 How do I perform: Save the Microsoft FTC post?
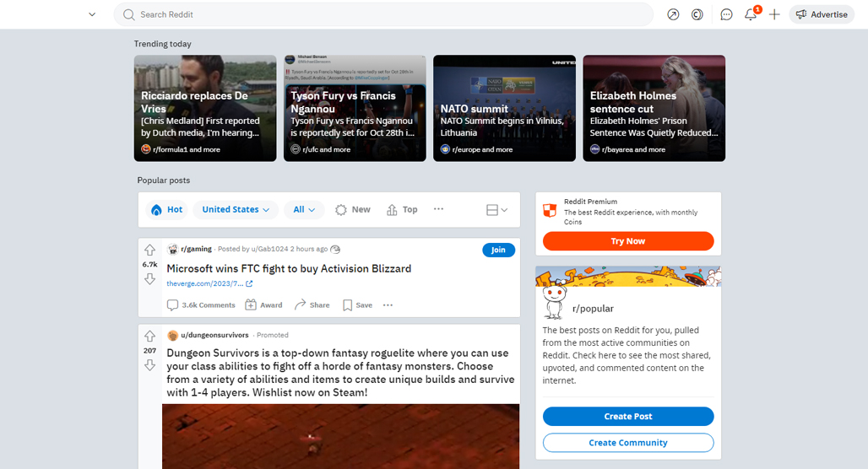point(357,305)
